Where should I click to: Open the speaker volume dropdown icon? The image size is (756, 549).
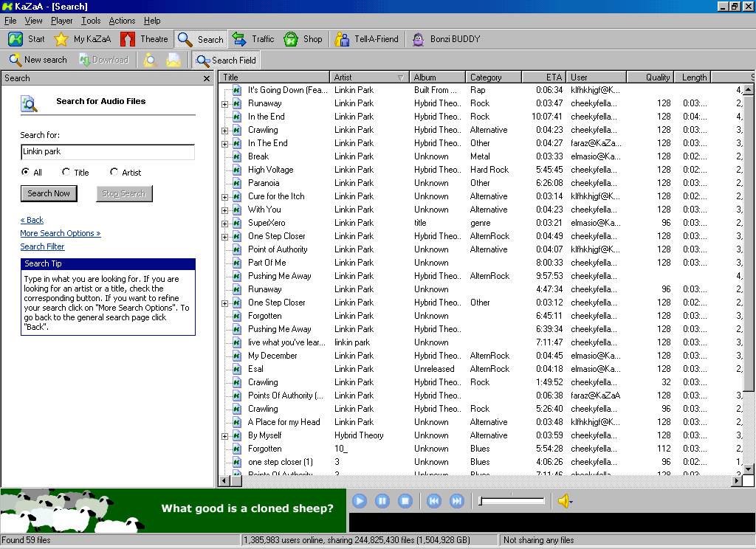[x=565, y=501]
